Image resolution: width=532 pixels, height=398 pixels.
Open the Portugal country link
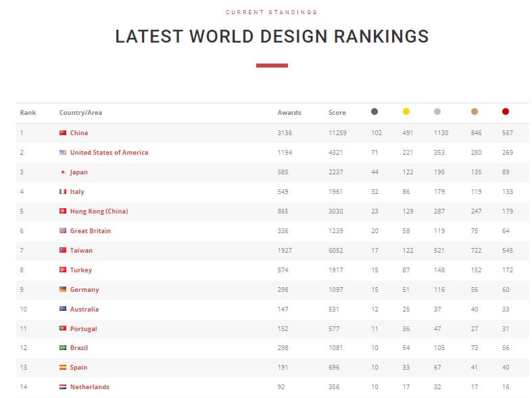(x=83, y=329)
